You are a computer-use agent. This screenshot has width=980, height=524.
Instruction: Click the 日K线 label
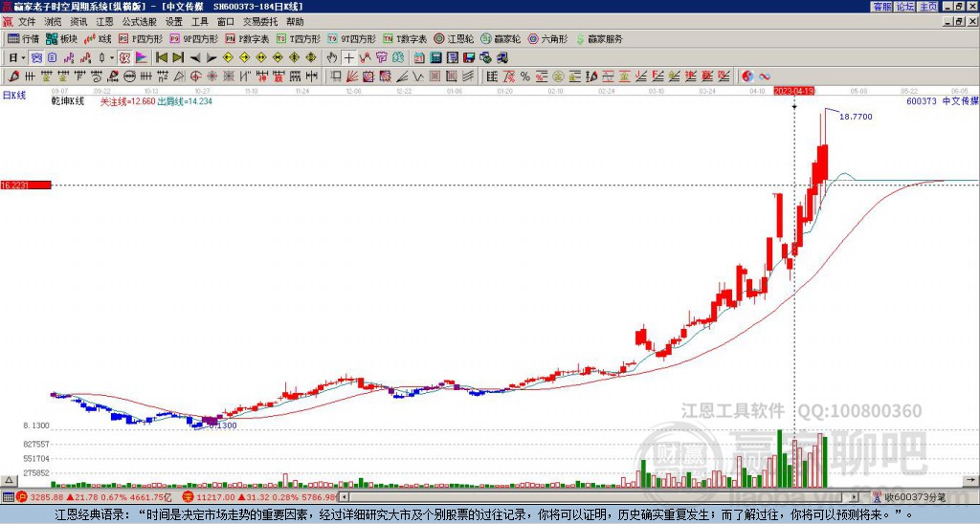point(14,96)
